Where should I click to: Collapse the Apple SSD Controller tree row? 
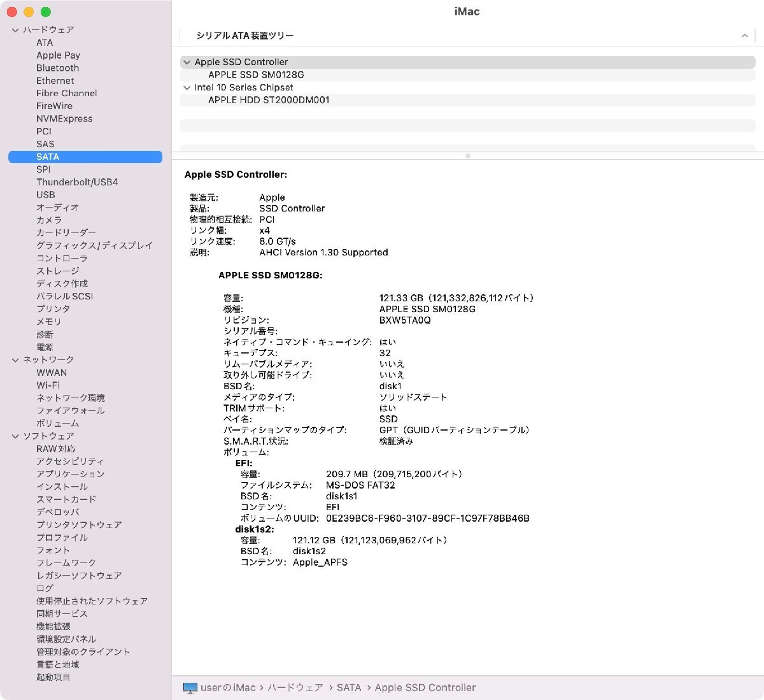tap(187, 62)
